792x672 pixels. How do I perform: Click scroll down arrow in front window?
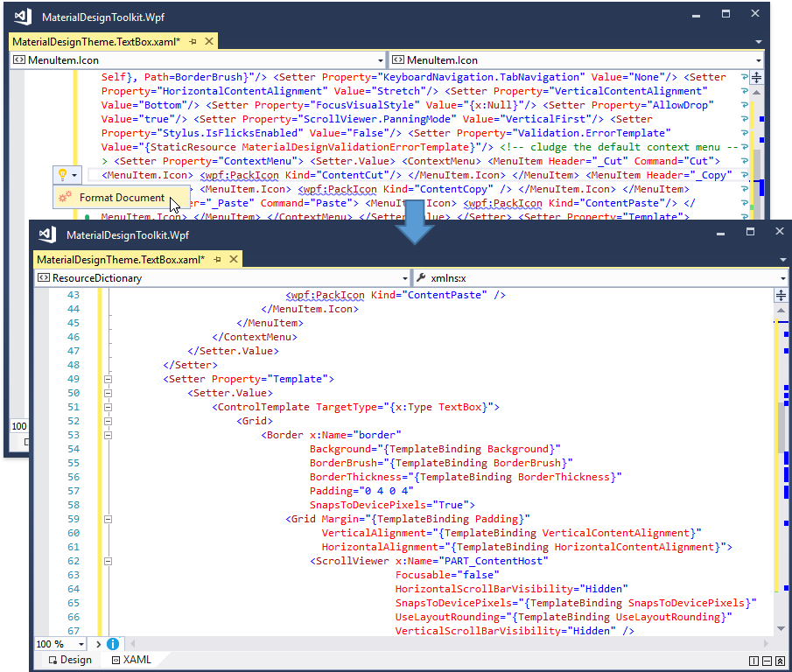(781, 628)
